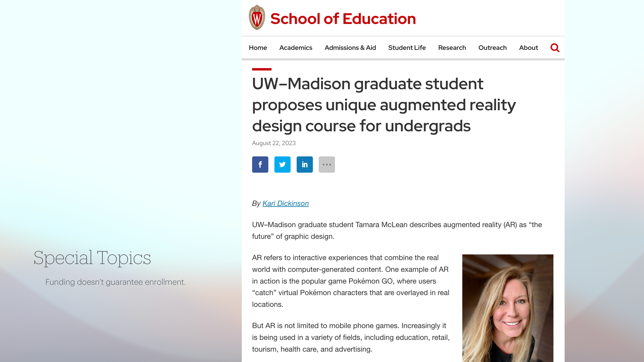Select Outreach in navigation bar
Viewport: 644px width, 362px height.
(492, 48)
